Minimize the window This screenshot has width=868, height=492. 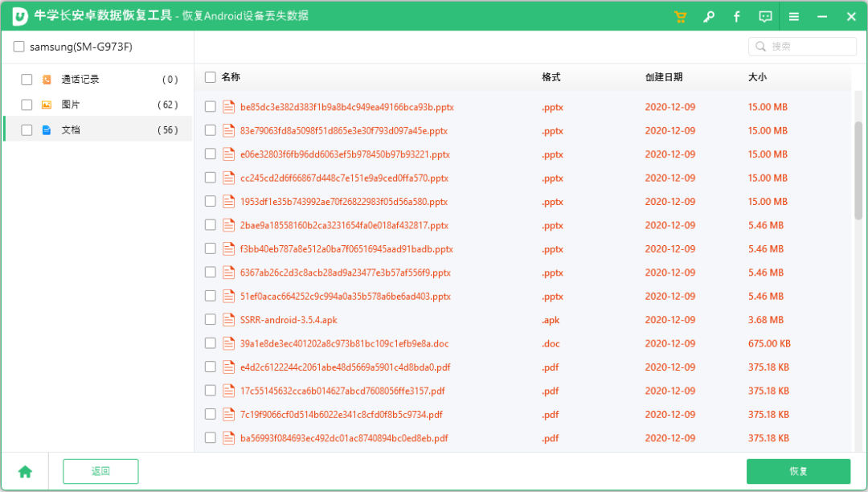coord(822,17)
